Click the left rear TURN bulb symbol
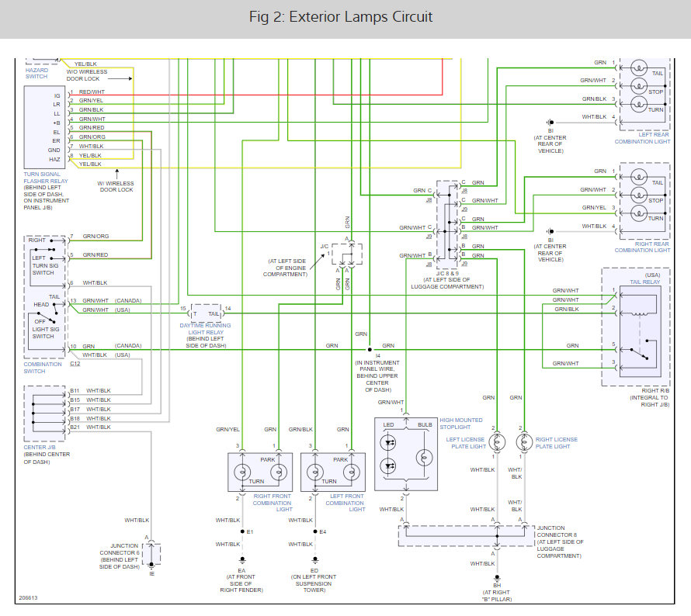This screenshot has width=691, height=616. (638, 104)
